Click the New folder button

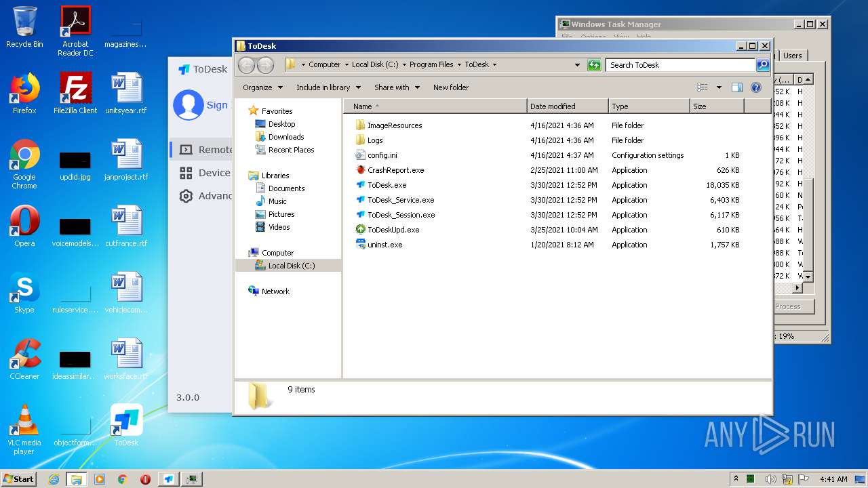pyautogui.click(x=451, y=87)
